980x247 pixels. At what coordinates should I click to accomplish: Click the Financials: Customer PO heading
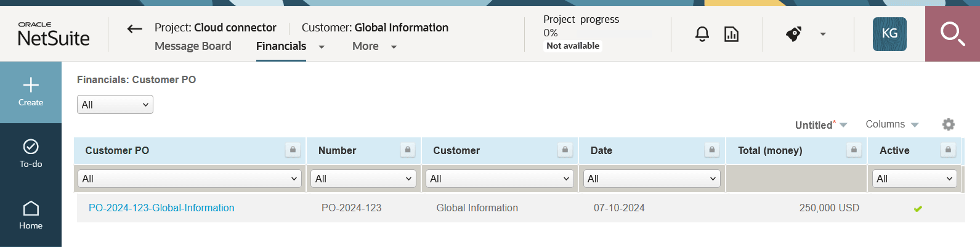point(137,79)
